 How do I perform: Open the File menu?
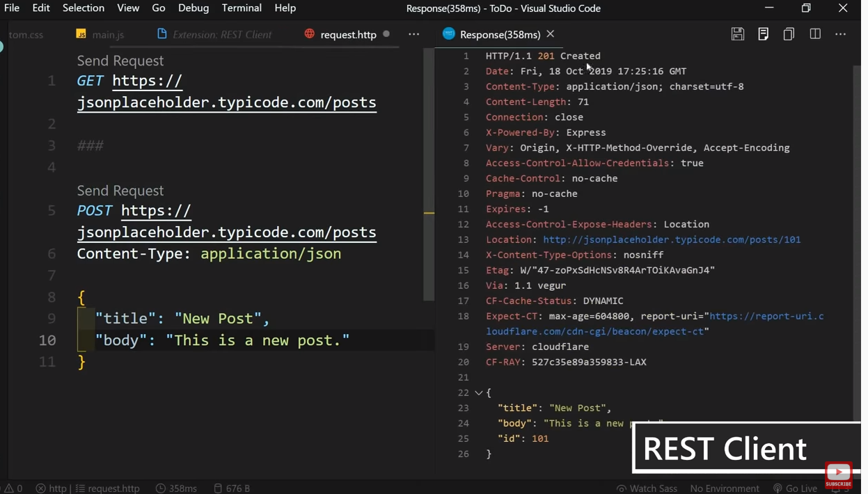tap(12, 8)
